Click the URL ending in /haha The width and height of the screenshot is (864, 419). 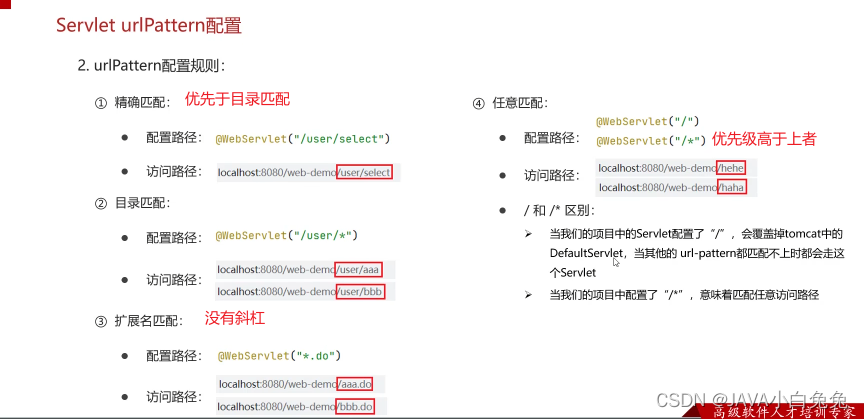(674, 188)
